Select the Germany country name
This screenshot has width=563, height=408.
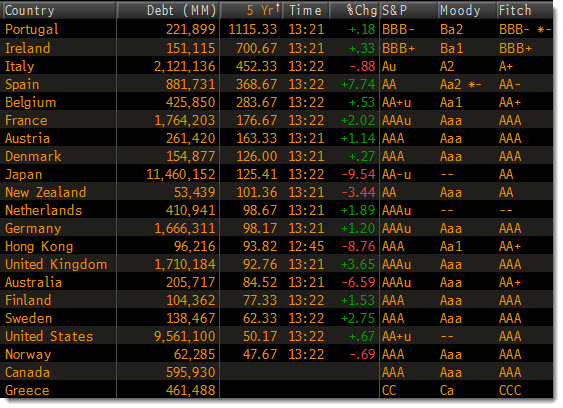click(x=33, y=228)
